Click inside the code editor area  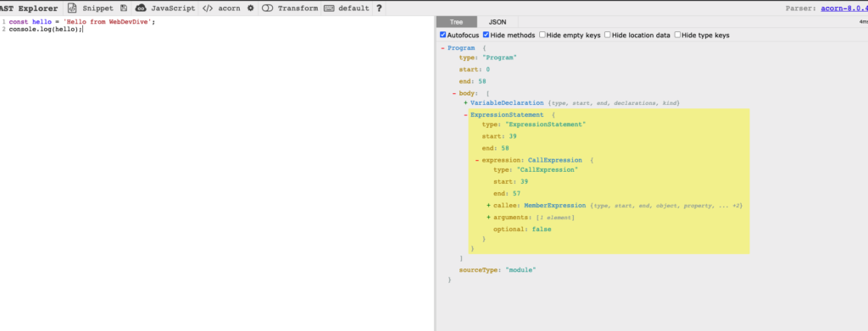click(216, 177)
